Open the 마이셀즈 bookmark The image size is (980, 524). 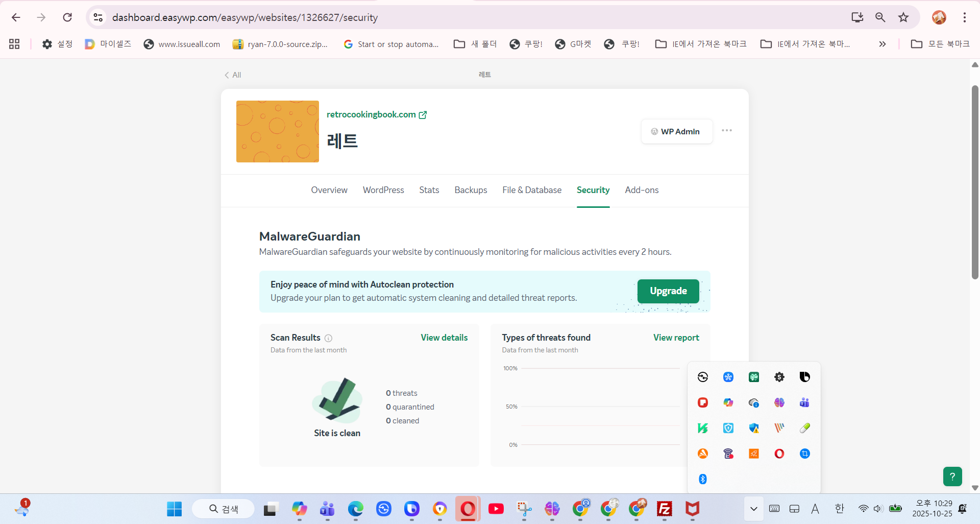[x=108, y=44]
